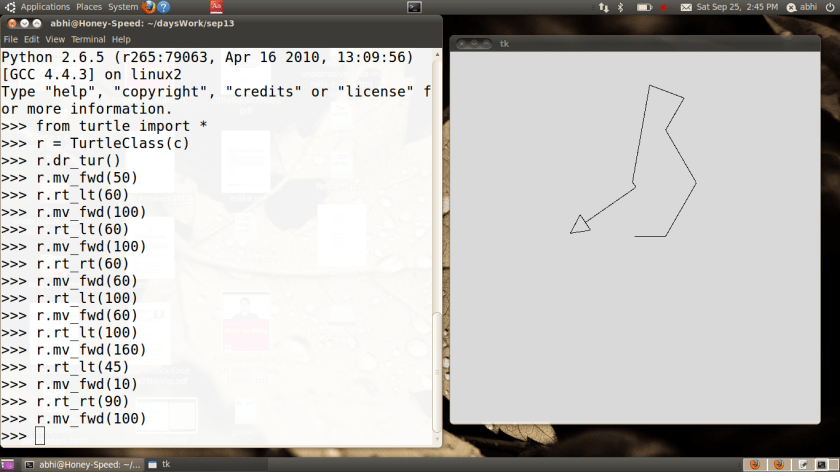Expand the Places menu
The image size is (840, 472).
89,7
